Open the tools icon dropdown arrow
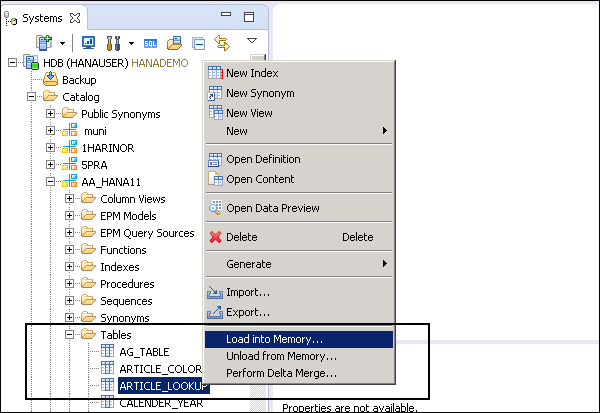Screen dimensions: 600x413 (131, 44)
